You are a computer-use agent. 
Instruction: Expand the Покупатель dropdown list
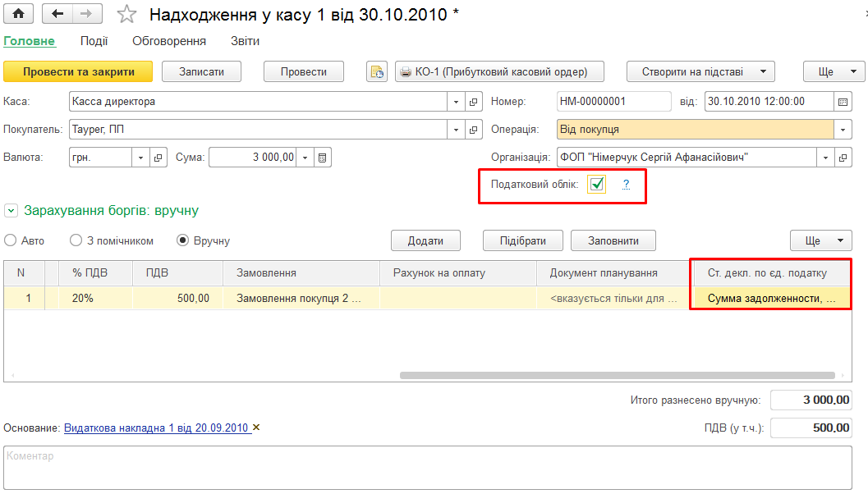coord(456,130)
